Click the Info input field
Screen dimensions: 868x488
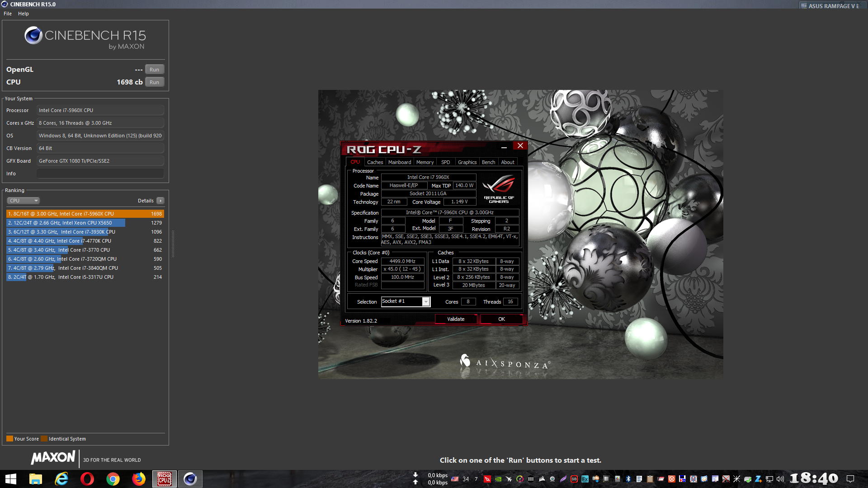point(100,174)
